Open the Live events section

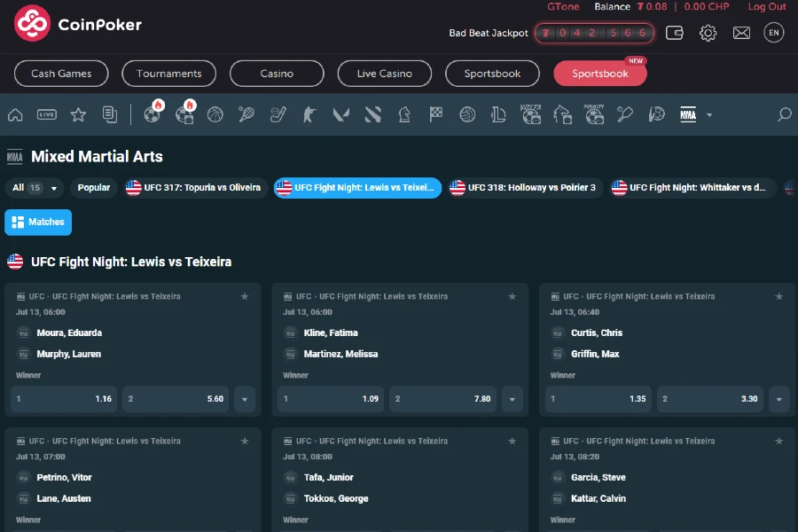tap(46, 114)
